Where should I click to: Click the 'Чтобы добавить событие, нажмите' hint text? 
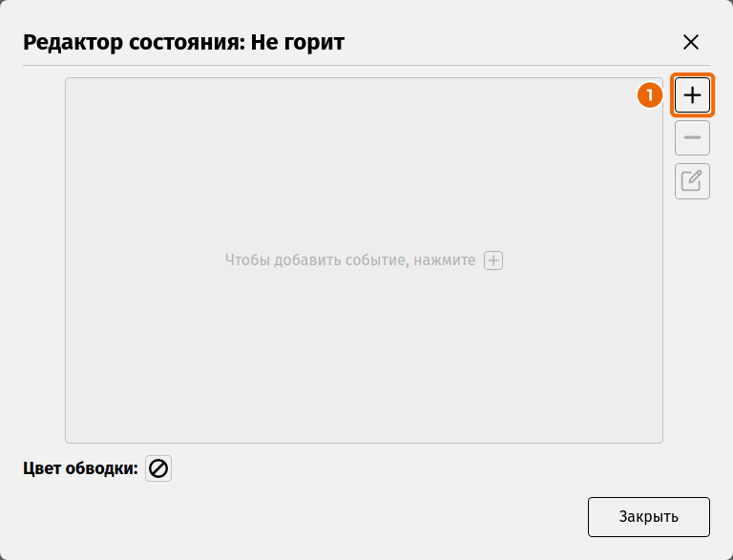pyautogui.click(x=350, y=259)
